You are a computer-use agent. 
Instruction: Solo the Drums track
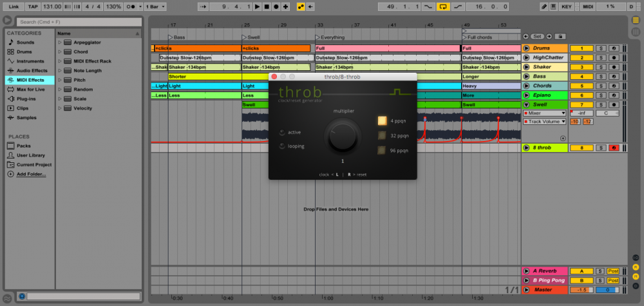click(x=600, y=48)
